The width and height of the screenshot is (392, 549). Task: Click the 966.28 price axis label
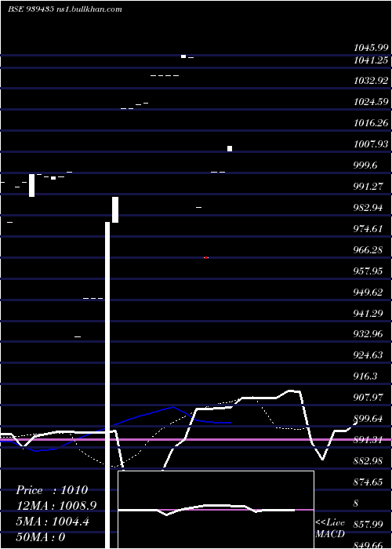click(x=368, y=250)
